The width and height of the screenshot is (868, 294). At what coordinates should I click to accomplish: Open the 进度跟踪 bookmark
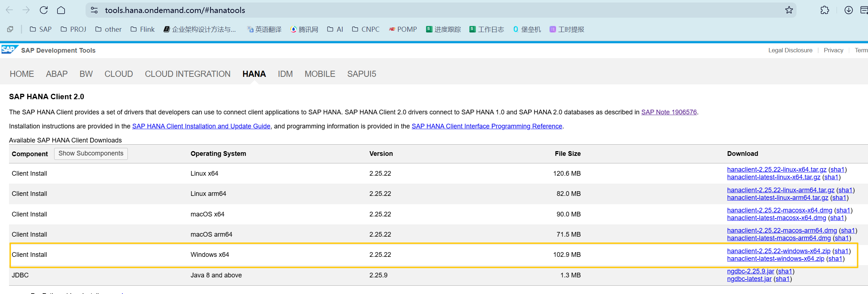tap(443, 29)
